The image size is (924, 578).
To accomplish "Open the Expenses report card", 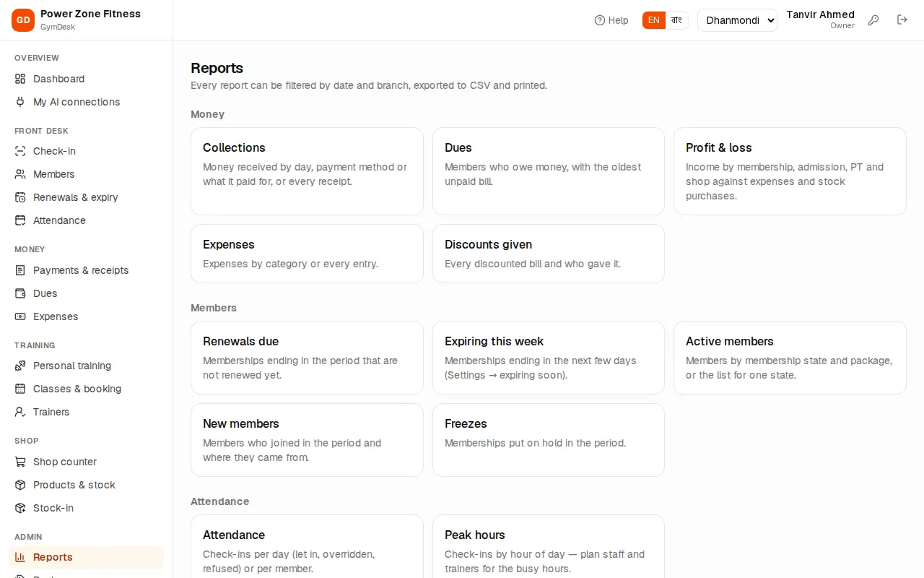I will tap(307, 254).
